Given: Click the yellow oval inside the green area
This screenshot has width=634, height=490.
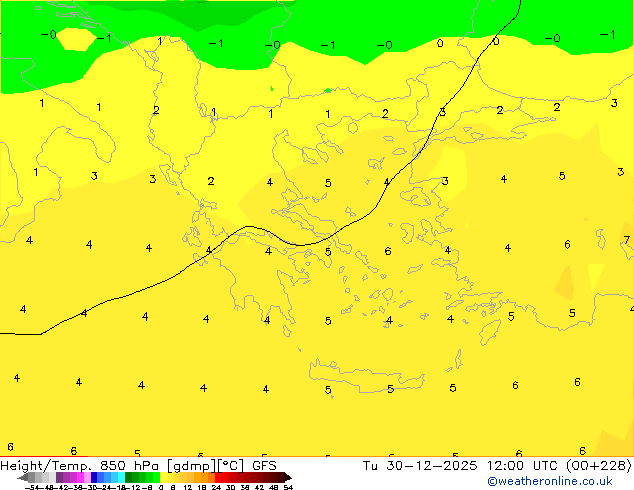Looking at the screenshot, I should point(75,39).
